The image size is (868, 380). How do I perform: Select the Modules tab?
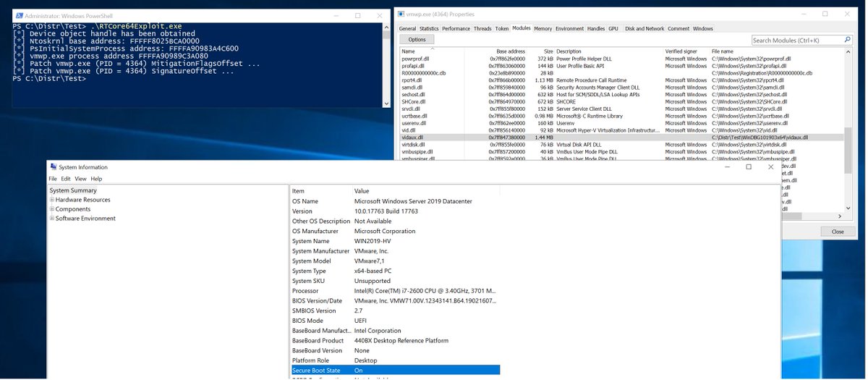point(521,28)
